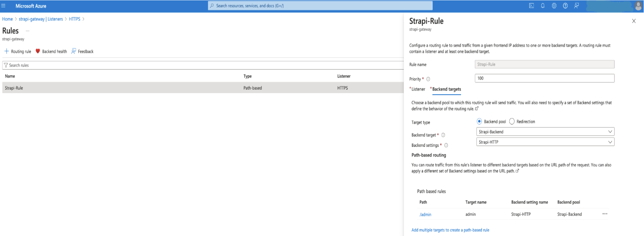
Task: Click the Listener column header
Action: pos(344,76)
